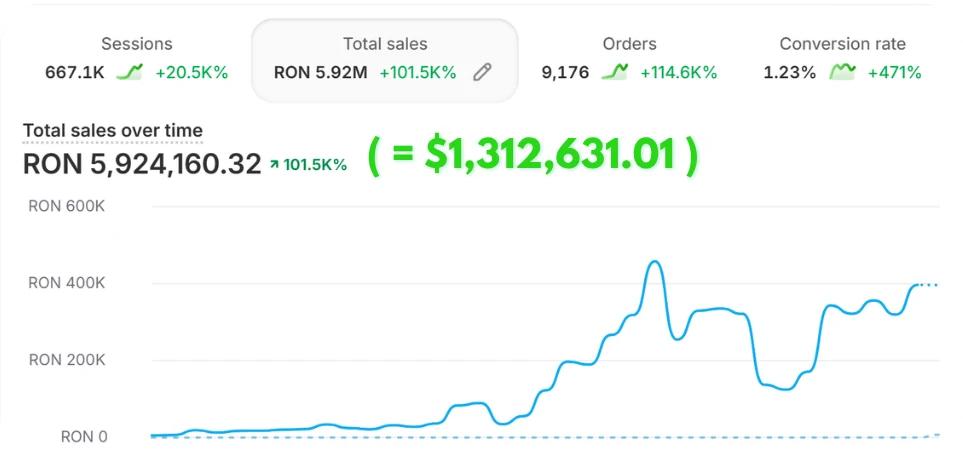The width and height of the screenshot is (963, 457).
Task: Click the Sessions sparkline trend icon
Action: click(130, 72)
